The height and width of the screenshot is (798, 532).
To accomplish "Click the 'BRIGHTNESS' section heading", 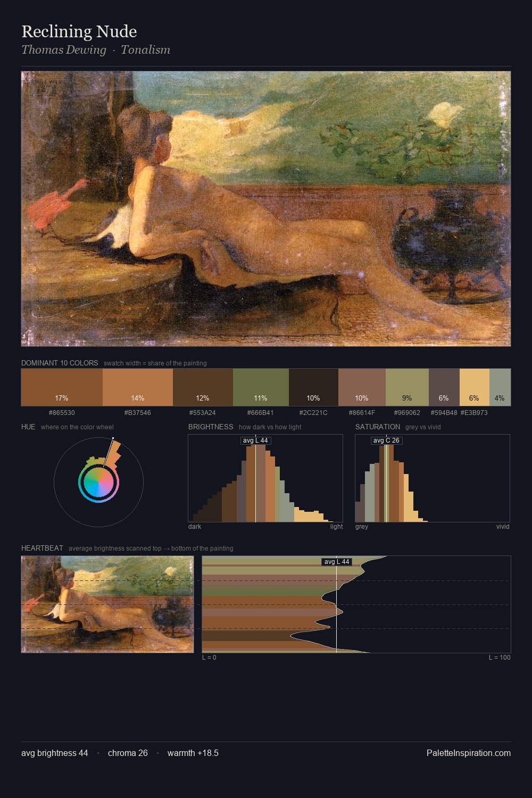I will 211,427.
